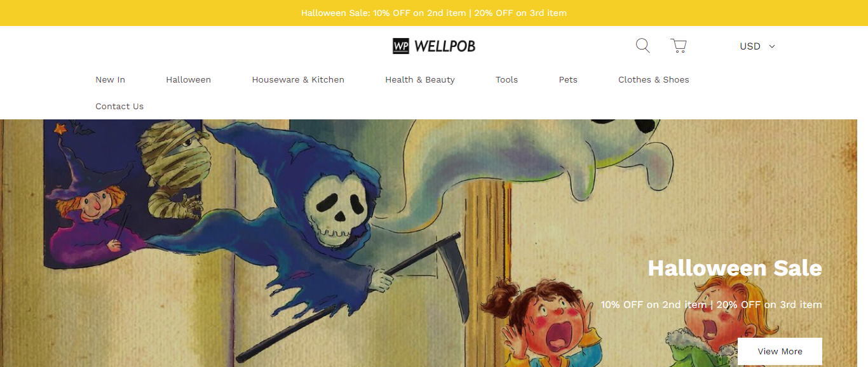The width and height of the screenshot is (868, 367).
Task: Open the Contact Us page
Action: (x=119, y=106)
